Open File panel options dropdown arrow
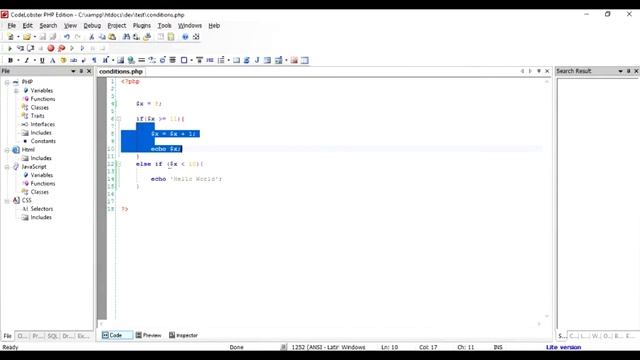Screen dimensions: 640x360 pos(73,71)
